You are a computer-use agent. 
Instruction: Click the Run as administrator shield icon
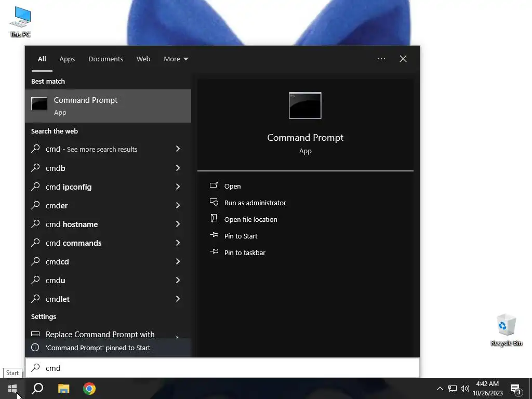point(214,202)
